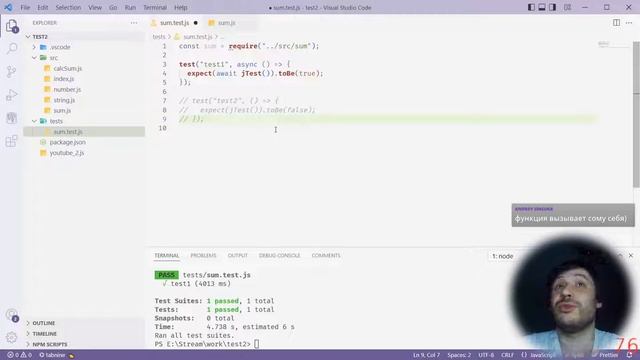Open string.js in the explorer
The height and width of the screenshot is (360, 640).
click(x=84, y=100)
